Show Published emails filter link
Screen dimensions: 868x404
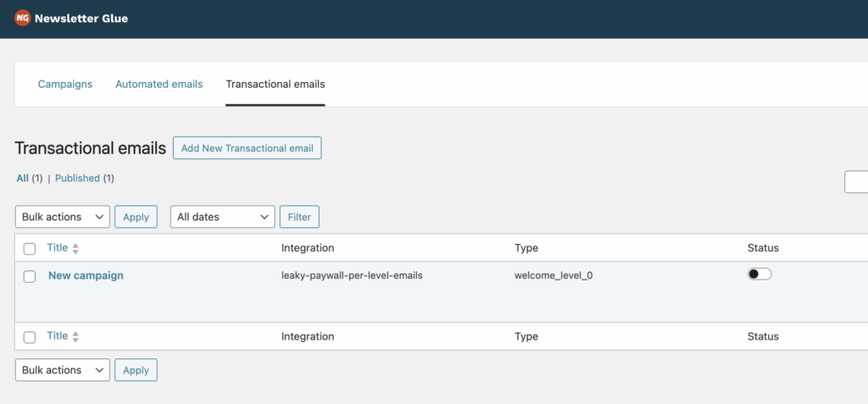[77, 179]
